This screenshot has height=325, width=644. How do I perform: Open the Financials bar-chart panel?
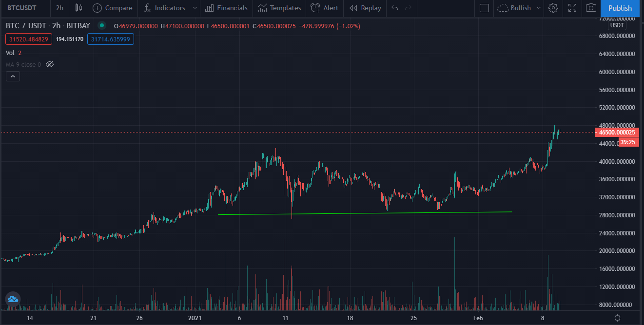tap(227, 8)
